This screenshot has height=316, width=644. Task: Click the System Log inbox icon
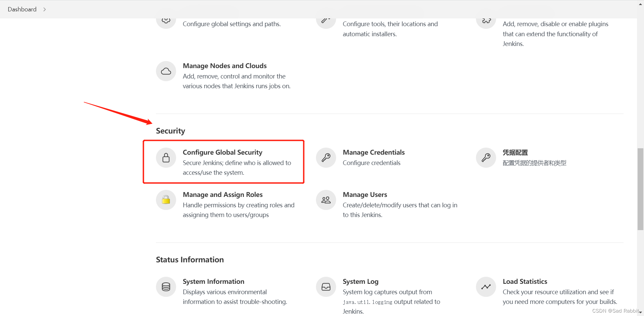click(326, 287)
